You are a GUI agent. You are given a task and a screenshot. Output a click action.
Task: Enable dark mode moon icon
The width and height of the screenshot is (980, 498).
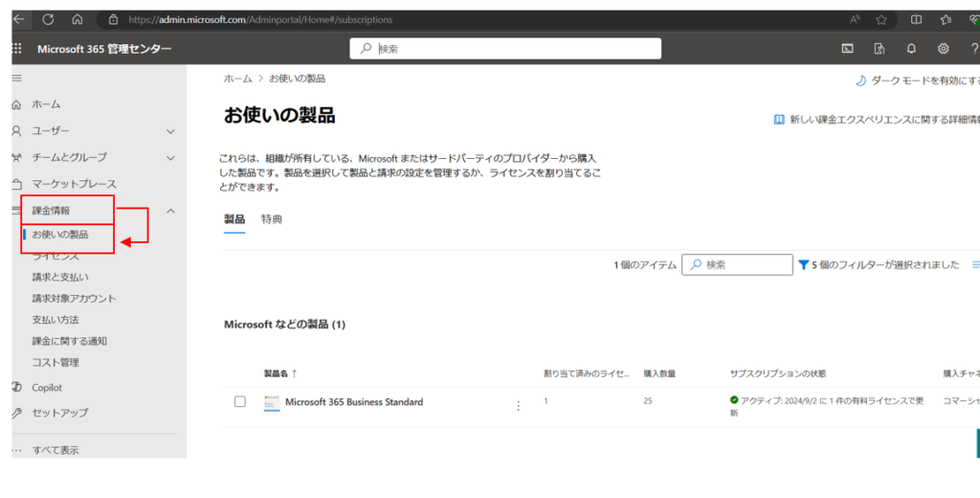(860, 80)
